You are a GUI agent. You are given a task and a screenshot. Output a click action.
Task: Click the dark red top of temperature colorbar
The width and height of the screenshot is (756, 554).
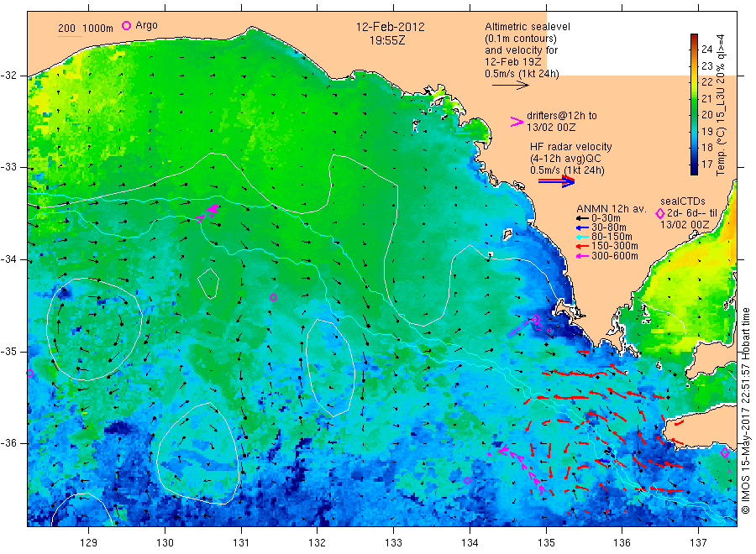click(x=694, y=38)
